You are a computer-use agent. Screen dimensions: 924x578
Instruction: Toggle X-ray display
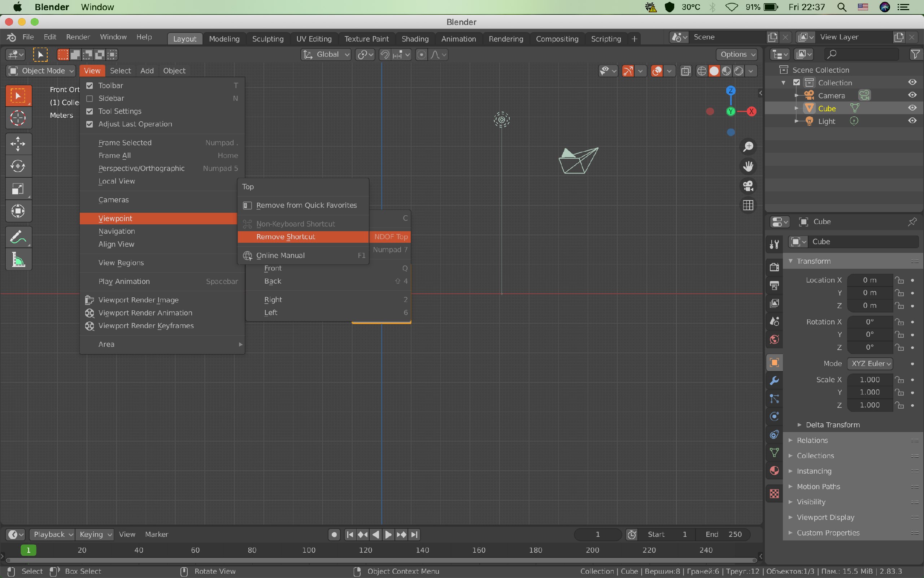coord(686,71)
